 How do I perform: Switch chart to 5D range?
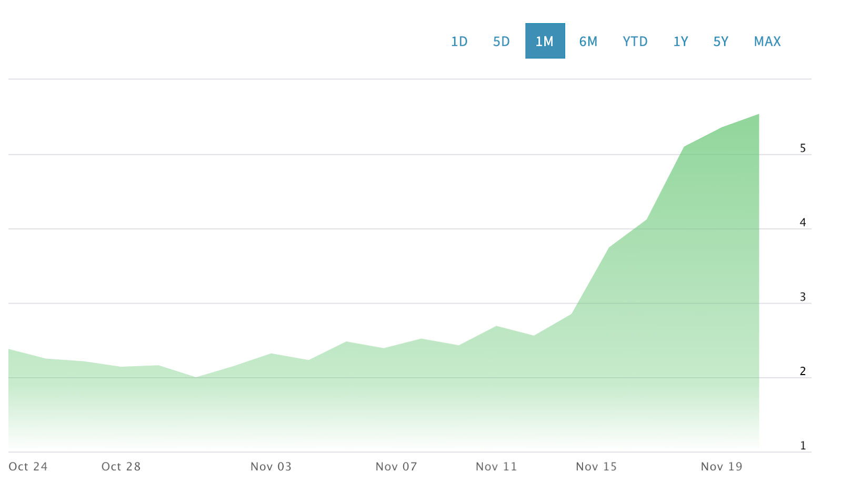tap(501, 41)
